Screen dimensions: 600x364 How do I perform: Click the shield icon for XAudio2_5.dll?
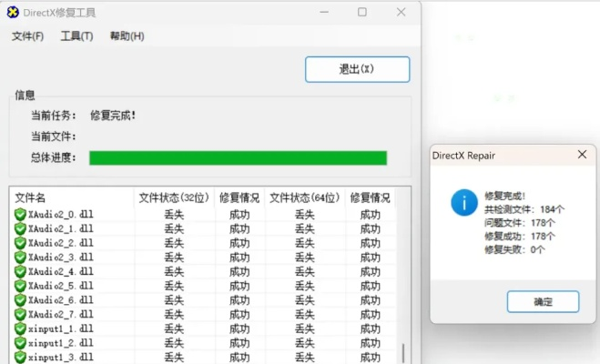(x=20, y=286)
